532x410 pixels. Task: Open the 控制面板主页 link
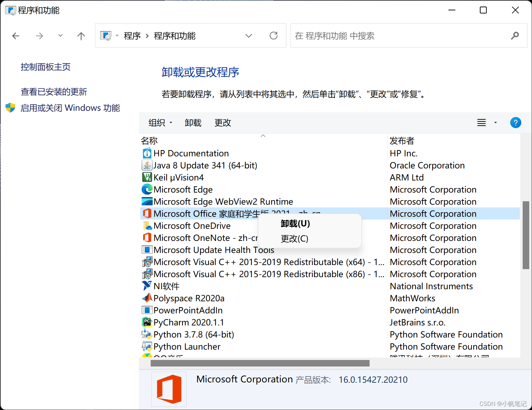46,67
